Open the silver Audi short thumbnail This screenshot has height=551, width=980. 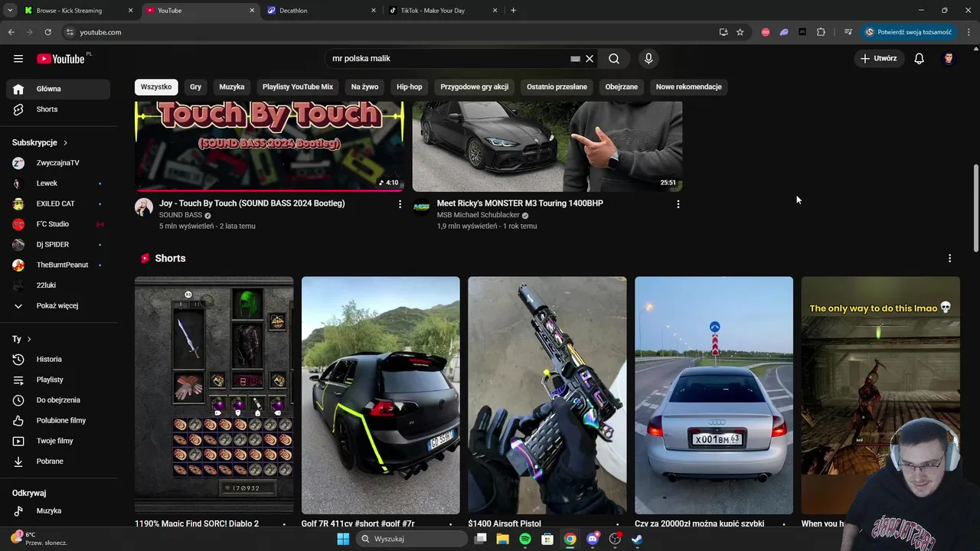[x=714, y=395]
